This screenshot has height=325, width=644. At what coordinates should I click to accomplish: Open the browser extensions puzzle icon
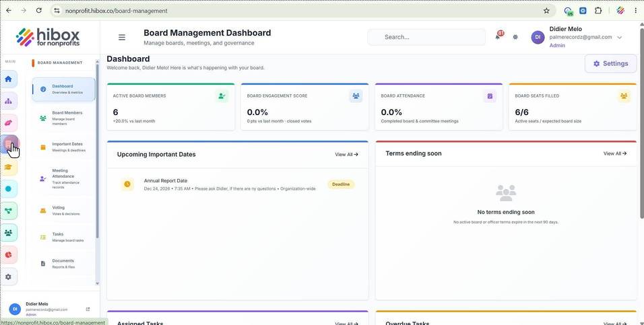click(598, 11)
